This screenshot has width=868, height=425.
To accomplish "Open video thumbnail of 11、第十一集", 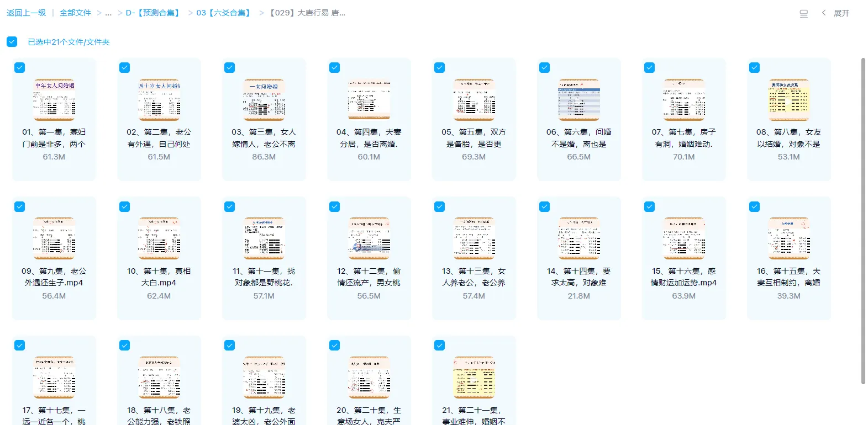I will [264, 238].
